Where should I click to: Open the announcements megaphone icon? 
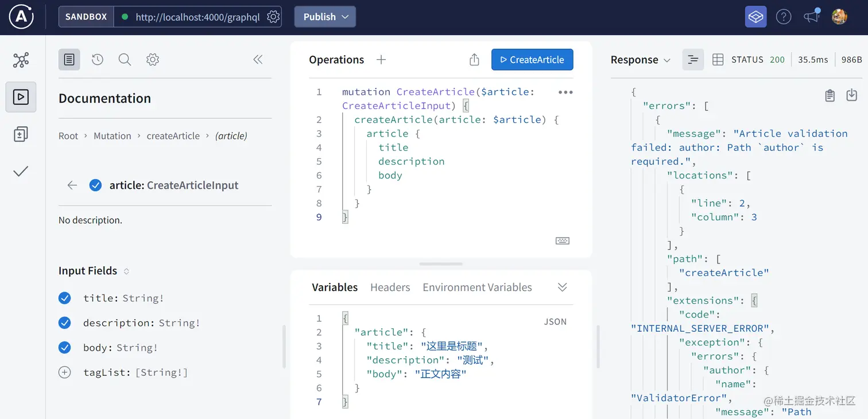tap(812, 16)
